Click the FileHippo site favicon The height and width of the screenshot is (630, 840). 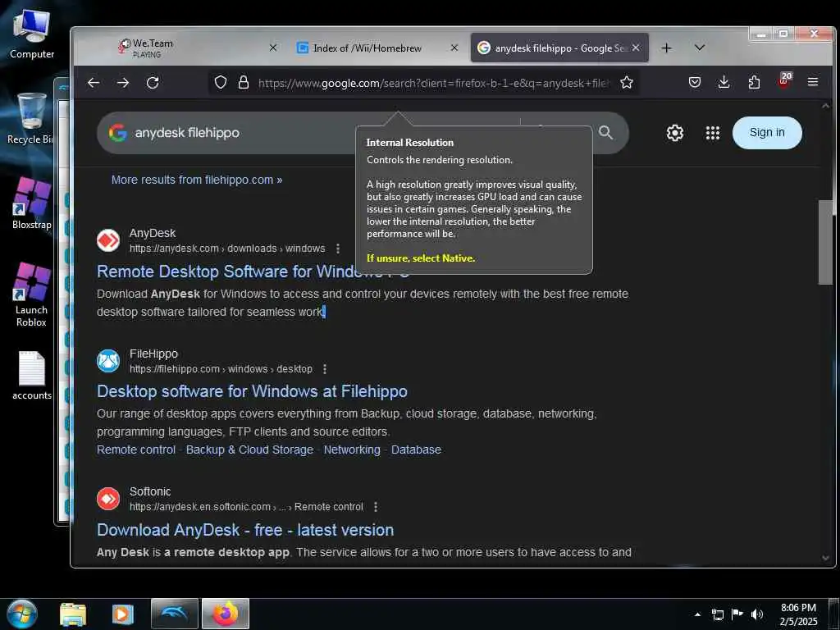[x=108, y=361]
